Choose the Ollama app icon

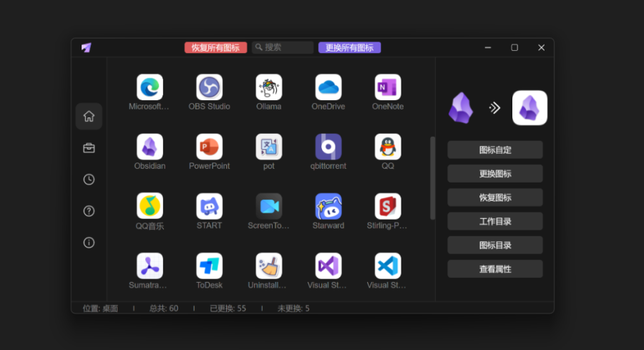point(268,87)
